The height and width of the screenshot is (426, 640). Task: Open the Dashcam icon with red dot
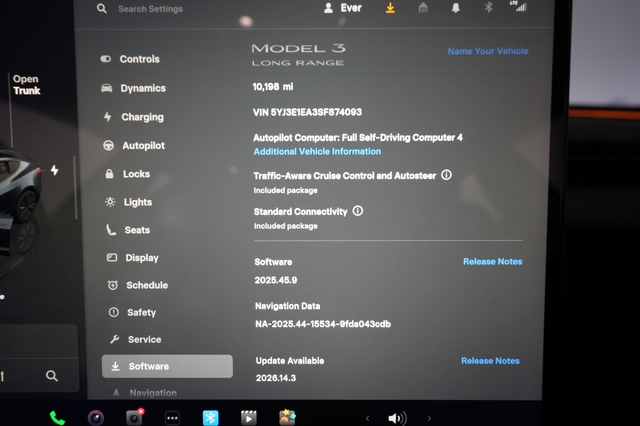click(134, 417)
